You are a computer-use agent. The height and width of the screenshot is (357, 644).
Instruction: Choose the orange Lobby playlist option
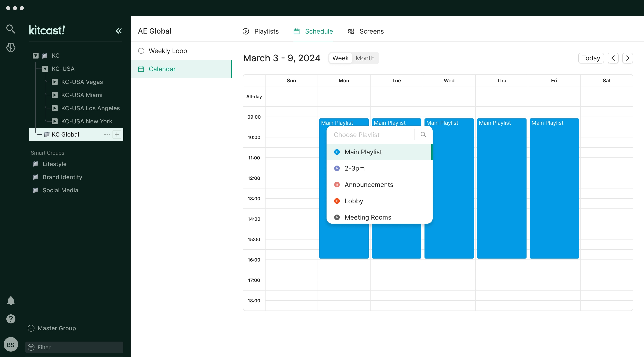click(x=354, y=201)
